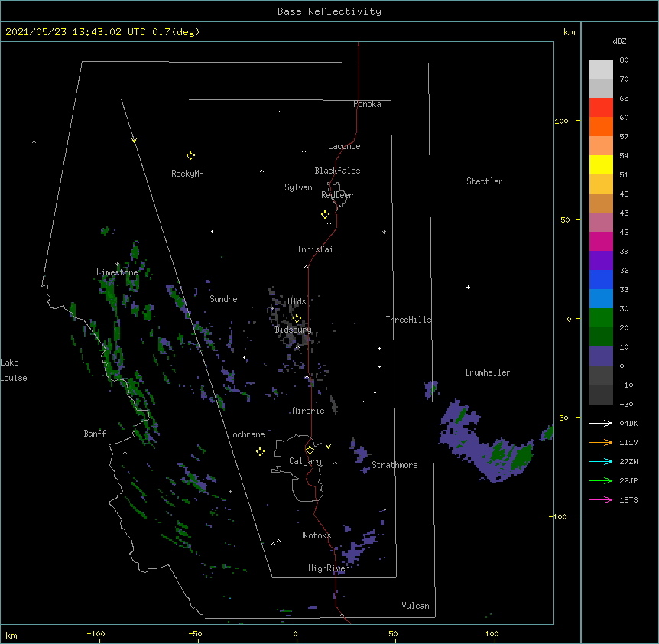
Task: Click the orange 111V arrow in legend
Action: pyautogui.click(x=601, y=442)
